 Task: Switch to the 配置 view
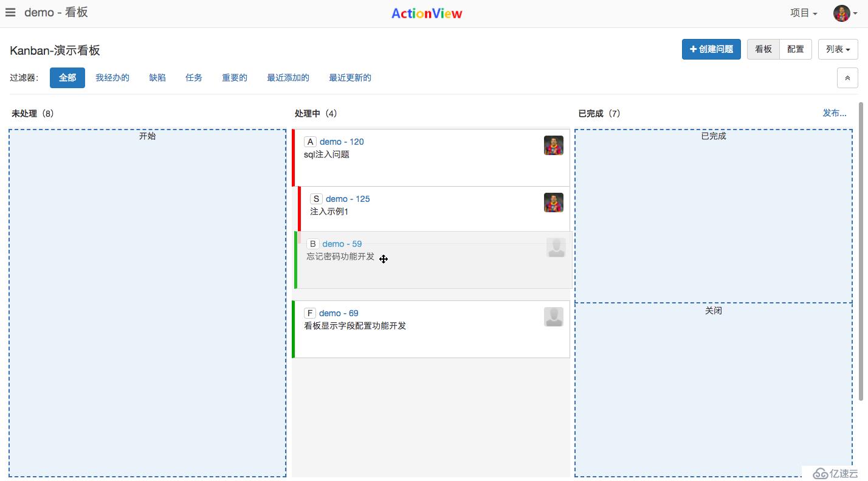click(x=796, y=49)
